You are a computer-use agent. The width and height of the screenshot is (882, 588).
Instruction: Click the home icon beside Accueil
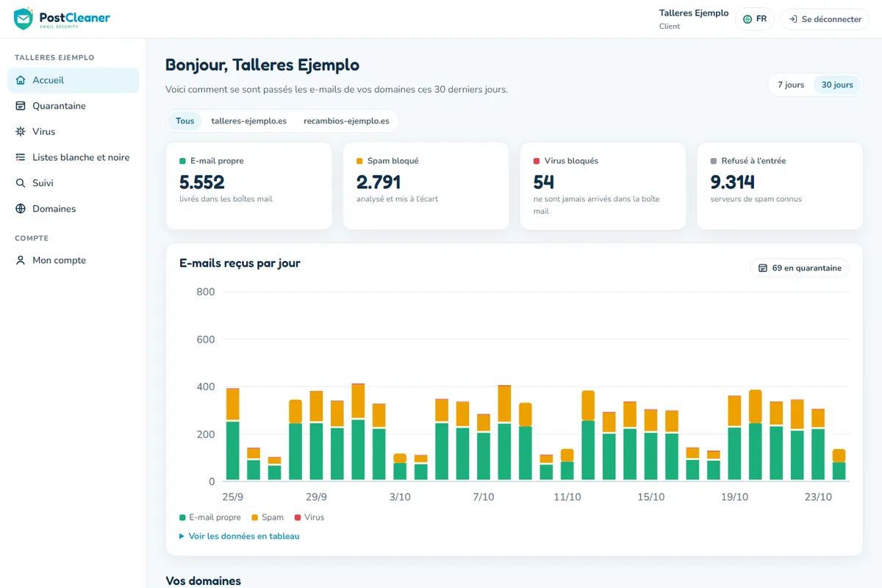pos(21,80)
